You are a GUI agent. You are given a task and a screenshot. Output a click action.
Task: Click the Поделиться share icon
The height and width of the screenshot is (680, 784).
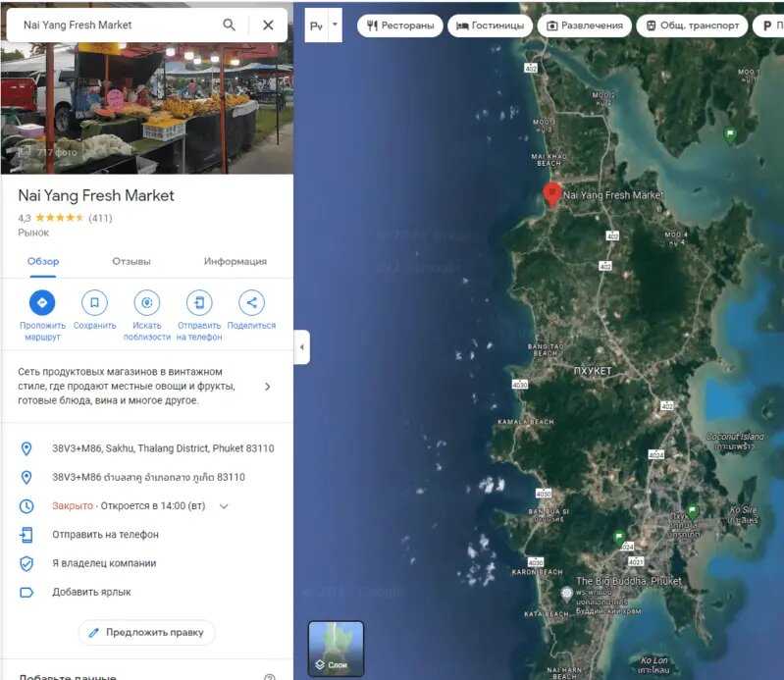251,302
